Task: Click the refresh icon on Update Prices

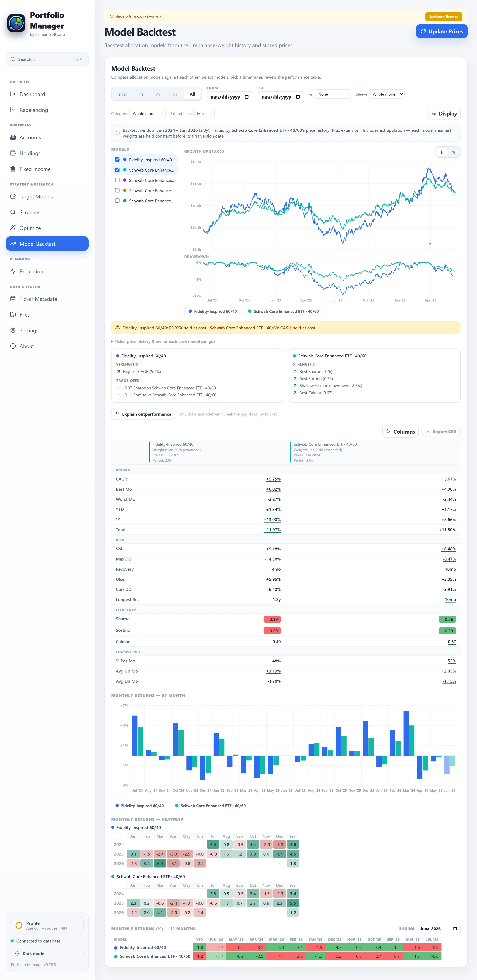Action: pyautogui.click(x=423, y=31)
